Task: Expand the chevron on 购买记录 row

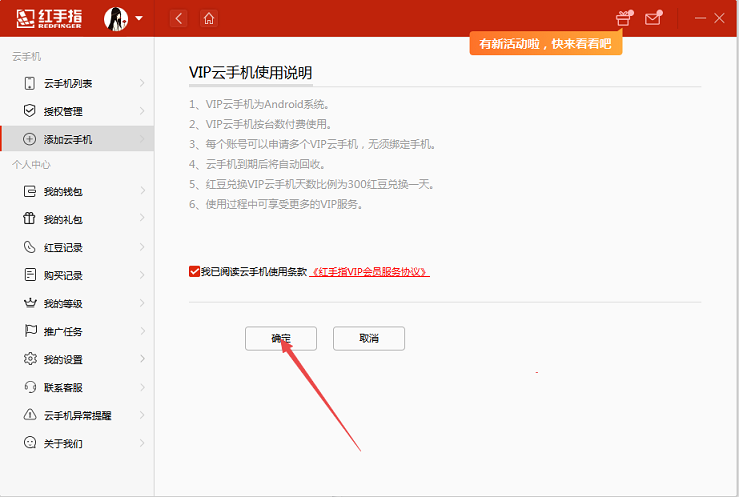Action: click(142, 275)
